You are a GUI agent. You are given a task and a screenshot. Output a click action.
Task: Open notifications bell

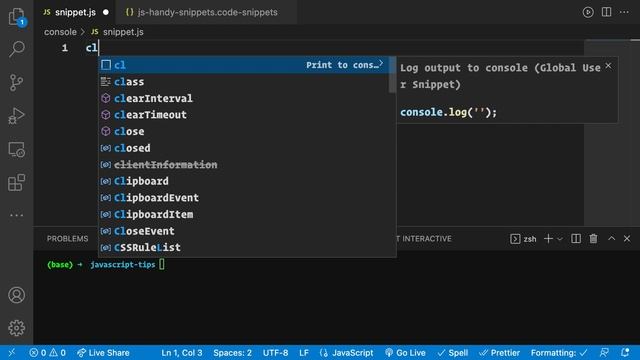pyautogui.click(x=625, y=353)
